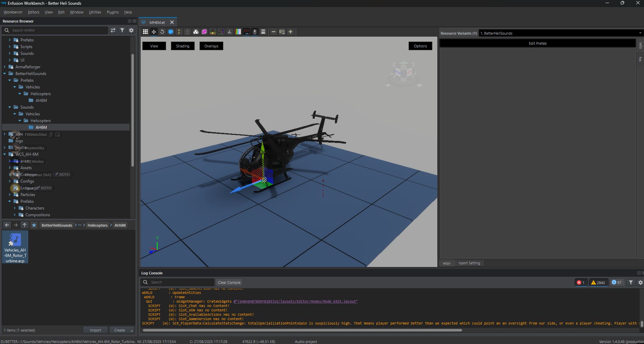Click the snap-to-ground terrain icon
The height and width of the screenshot is (344, 644).
pyautogui.click(x=213, y=32)
